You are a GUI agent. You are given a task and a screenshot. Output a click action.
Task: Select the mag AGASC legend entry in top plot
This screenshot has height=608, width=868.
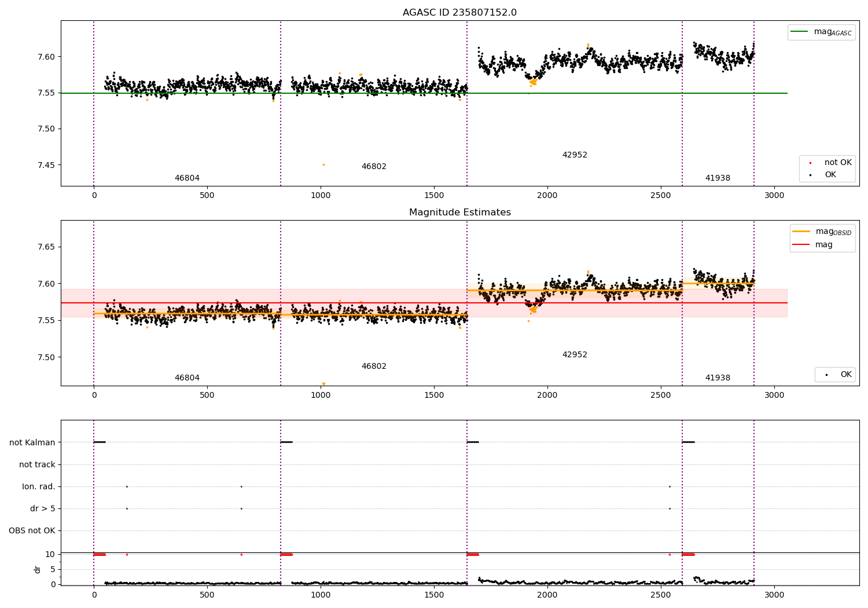pos(821,32)
